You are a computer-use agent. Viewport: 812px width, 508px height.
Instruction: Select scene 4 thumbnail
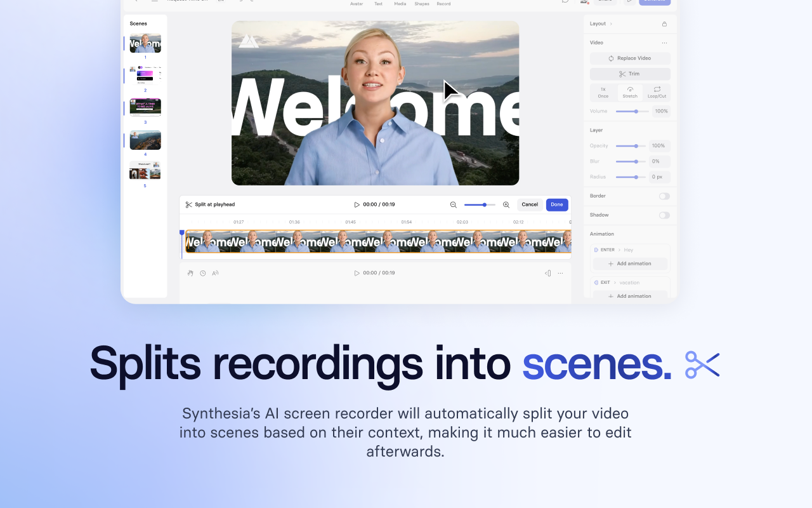(145, 140)
